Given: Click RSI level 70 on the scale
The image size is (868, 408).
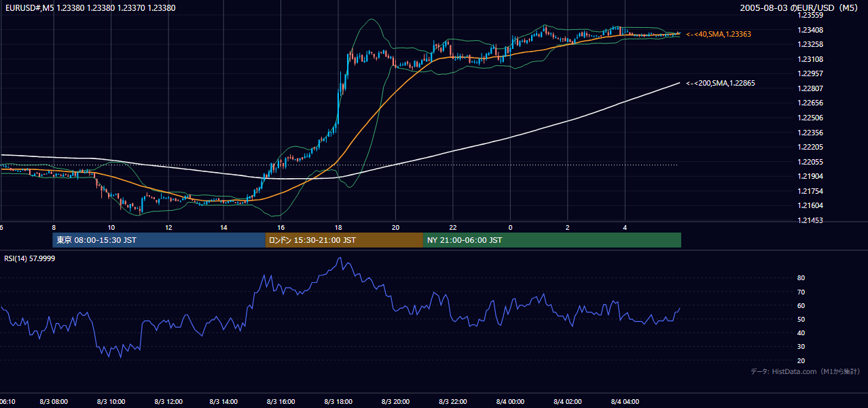Looking at the screenshot, I should (x=801, y=292).
